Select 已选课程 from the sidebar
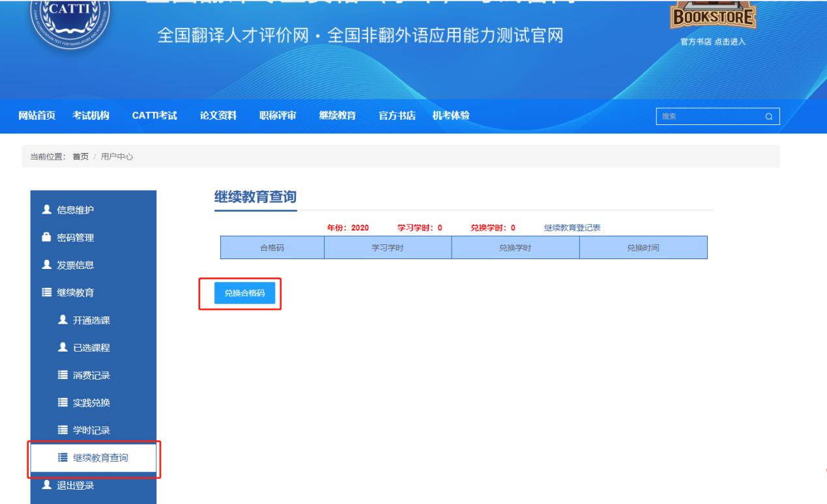827x504 pixels. click(x=91, y=348)
